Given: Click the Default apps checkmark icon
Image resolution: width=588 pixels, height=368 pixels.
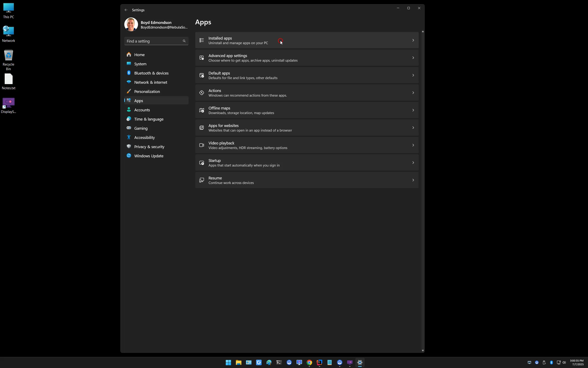Looking at the screenshot, I should point(202,75).
